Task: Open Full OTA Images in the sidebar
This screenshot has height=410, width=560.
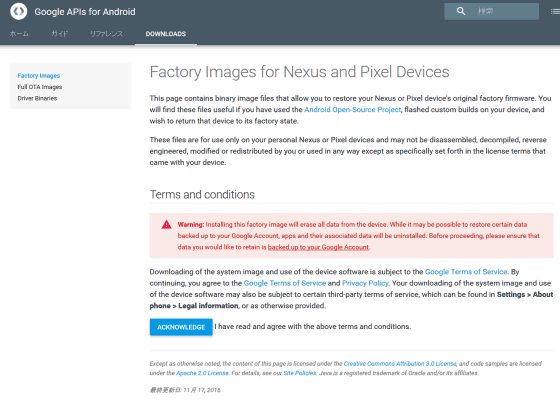Action: (x=40, y=87)
